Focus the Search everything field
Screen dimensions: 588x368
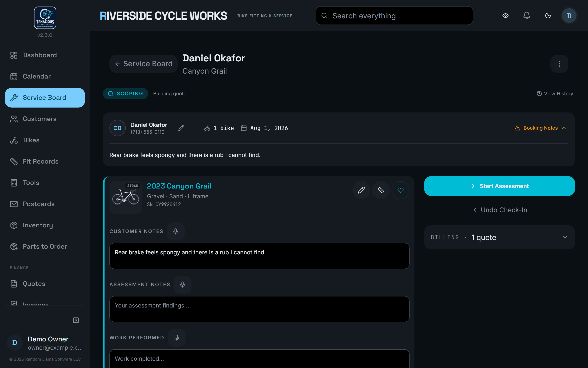coord(394,16)
